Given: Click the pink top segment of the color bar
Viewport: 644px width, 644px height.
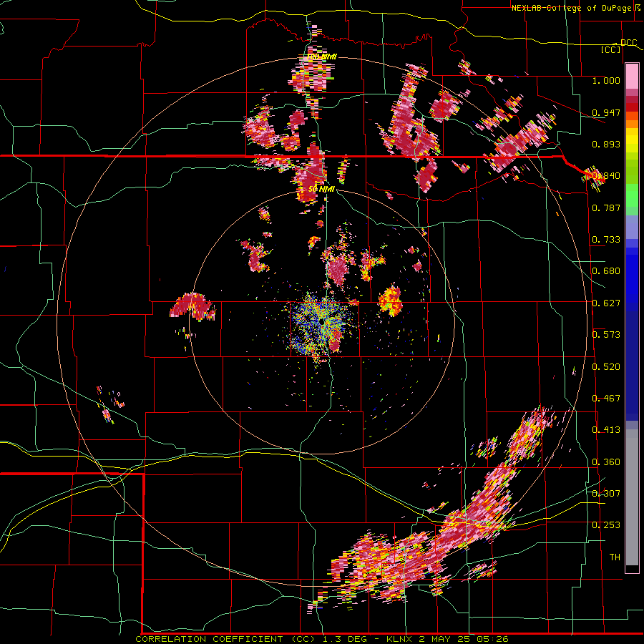Looking at the screenshot, I should pos(632,76).
